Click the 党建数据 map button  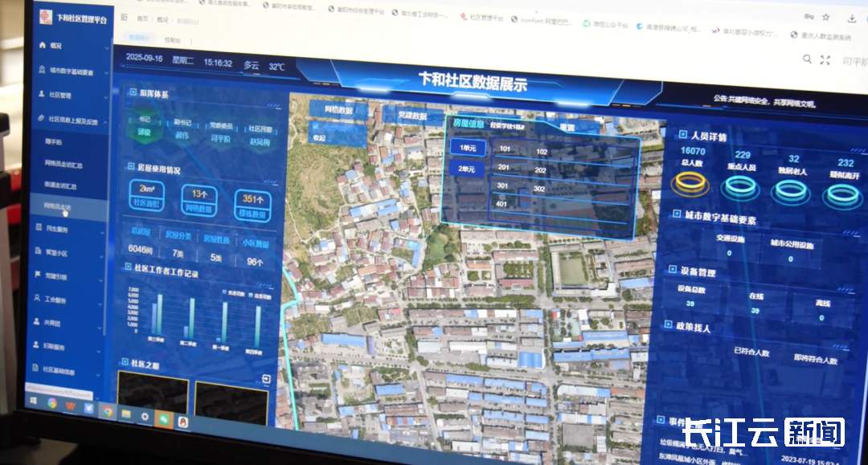(x=411, y=116)
